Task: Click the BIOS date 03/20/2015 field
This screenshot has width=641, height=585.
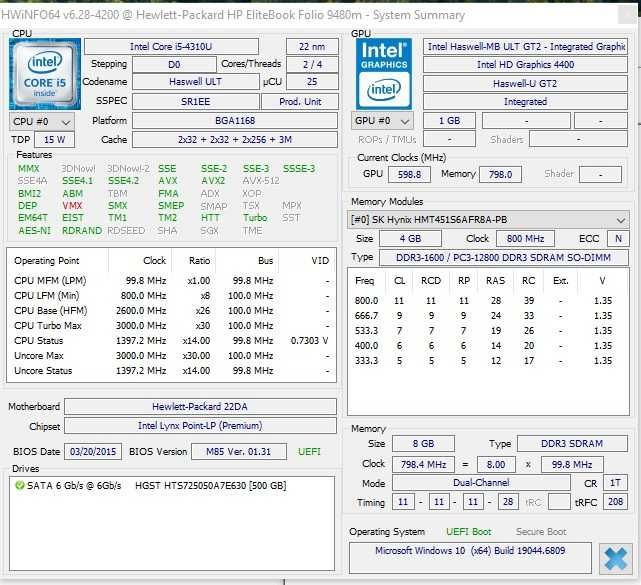Action: pos(93,452)
